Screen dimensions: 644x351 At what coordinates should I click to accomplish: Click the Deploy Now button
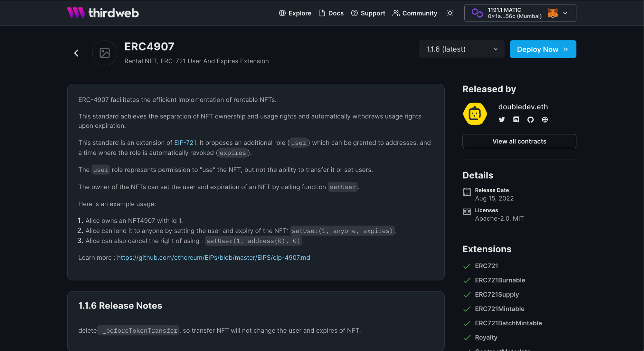[543, 49]
